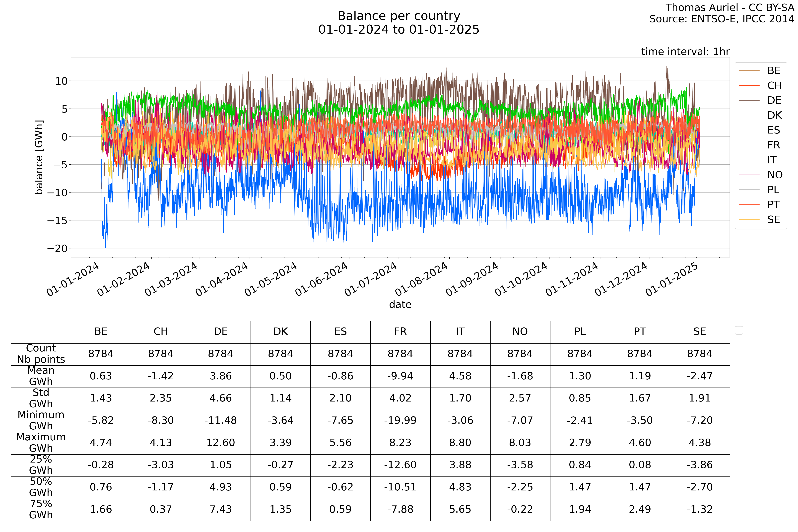
Task: Select the NO legend entry
Action: coord(775,175)
